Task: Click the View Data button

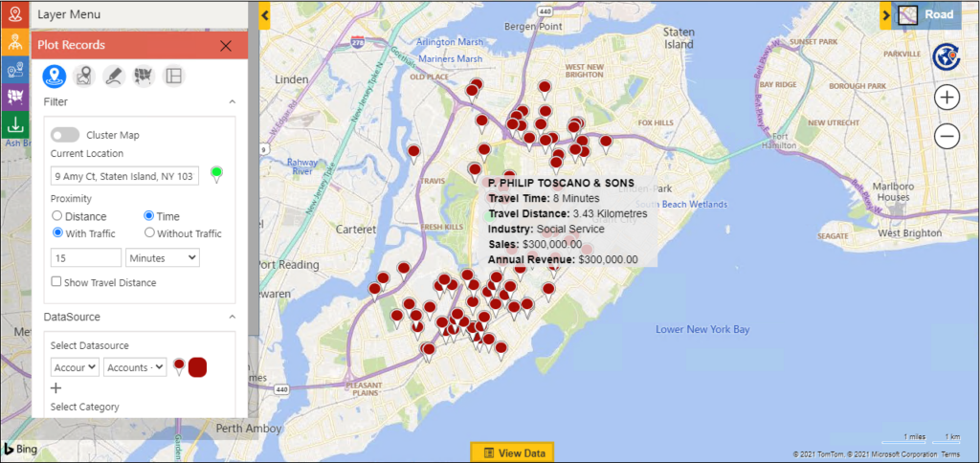Action: [x=512, y=452]
